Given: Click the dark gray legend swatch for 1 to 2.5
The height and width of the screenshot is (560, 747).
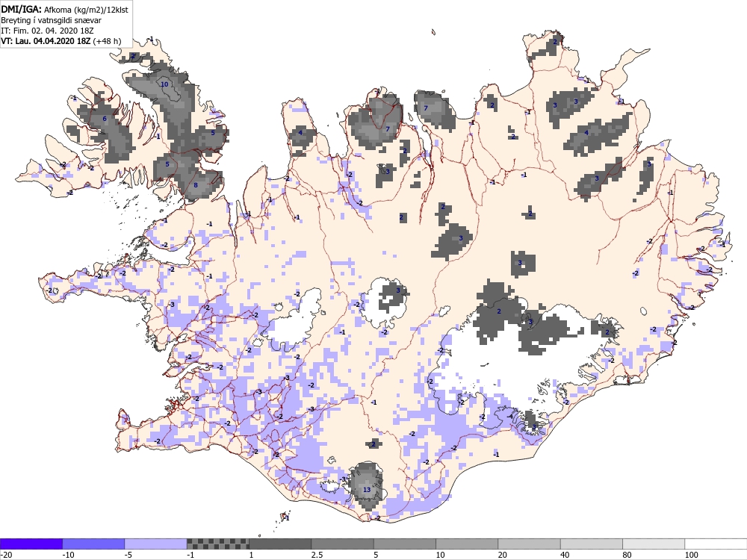Looking at the screenshot, I should coord(280,544).
